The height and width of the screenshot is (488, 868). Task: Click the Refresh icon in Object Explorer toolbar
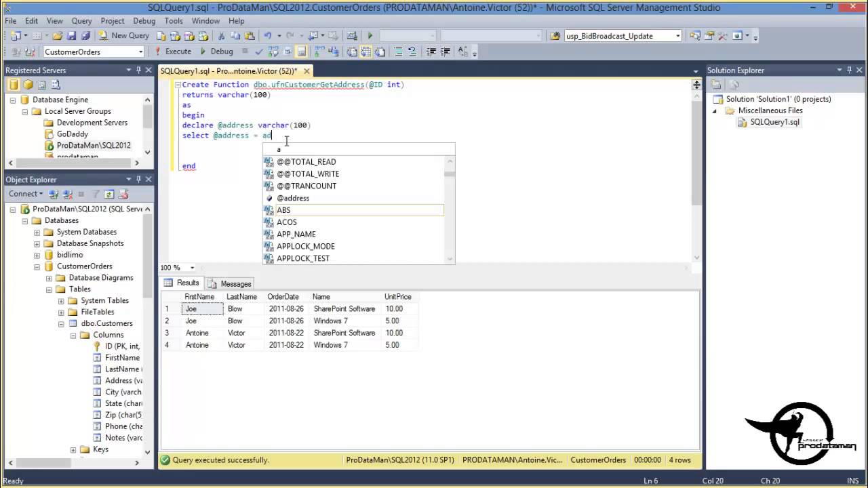click(109, 194)
